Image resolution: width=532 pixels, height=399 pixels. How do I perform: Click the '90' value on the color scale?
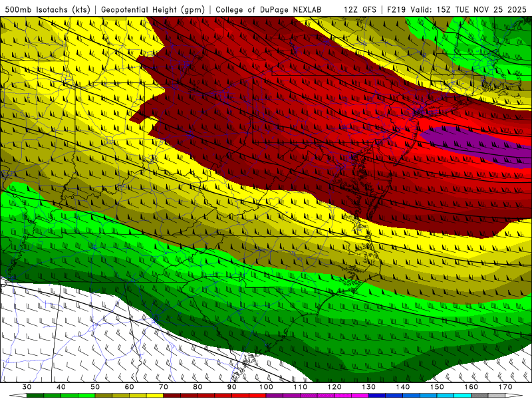pos(232,387)
